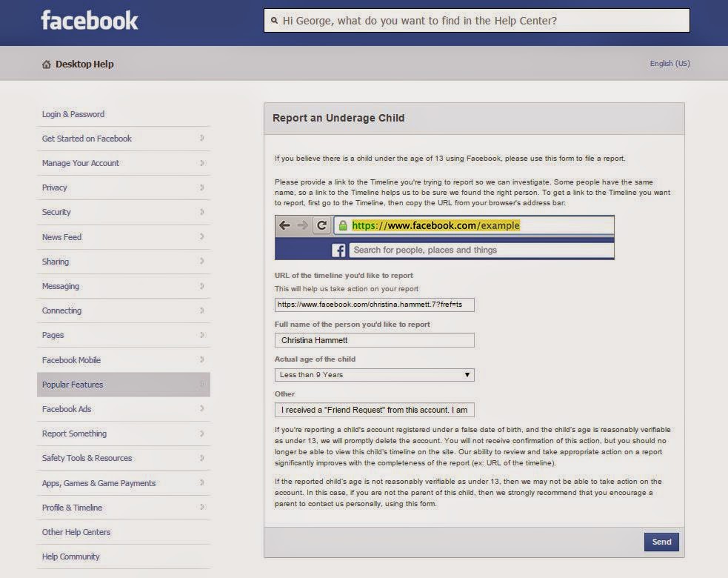Click the highlighted example URL in the image
Viewport: 728px width, 578px height.
(x=435, y=225)
